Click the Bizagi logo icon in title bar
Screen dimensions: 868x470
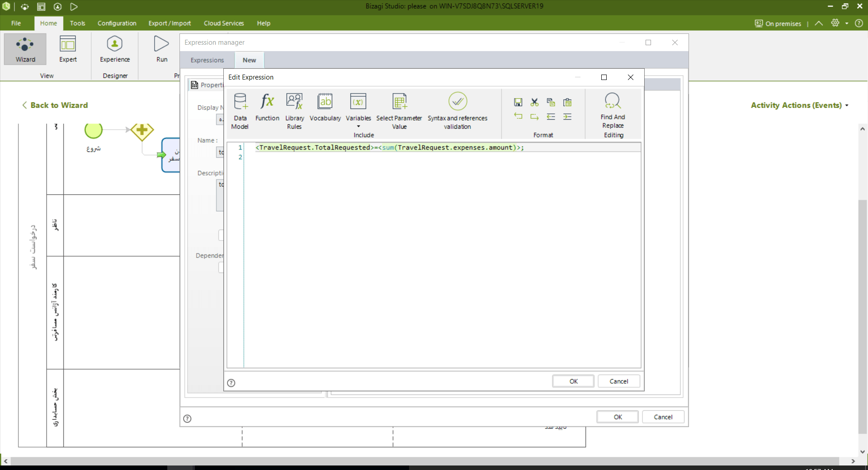(x=6, y=6)
